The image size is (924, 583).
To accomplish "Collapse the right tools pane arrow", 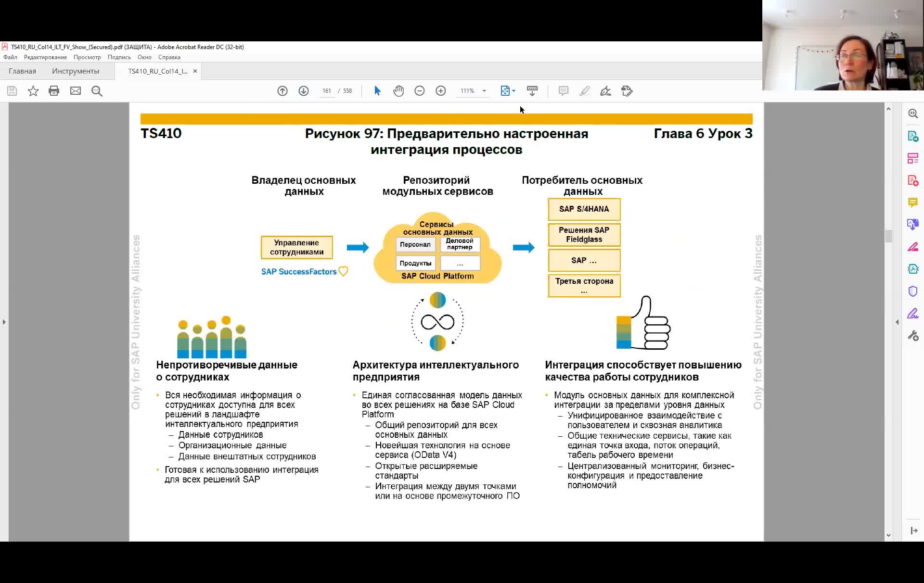I will point(897,322).
